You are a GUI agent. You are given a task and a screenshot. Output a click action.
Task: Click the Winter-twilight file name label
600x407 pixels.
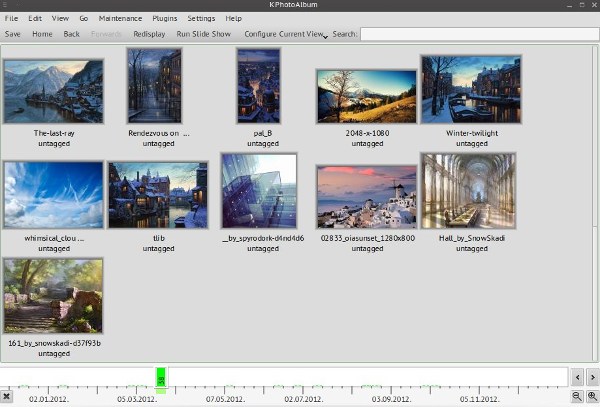(x=472, y=133)
